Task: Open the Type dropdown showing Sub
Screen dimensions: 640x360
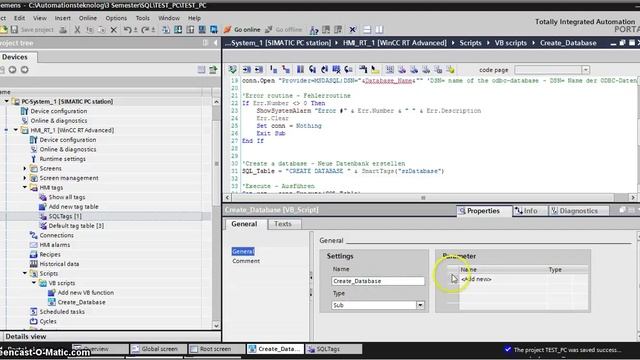Action: [x=420, y=305]
